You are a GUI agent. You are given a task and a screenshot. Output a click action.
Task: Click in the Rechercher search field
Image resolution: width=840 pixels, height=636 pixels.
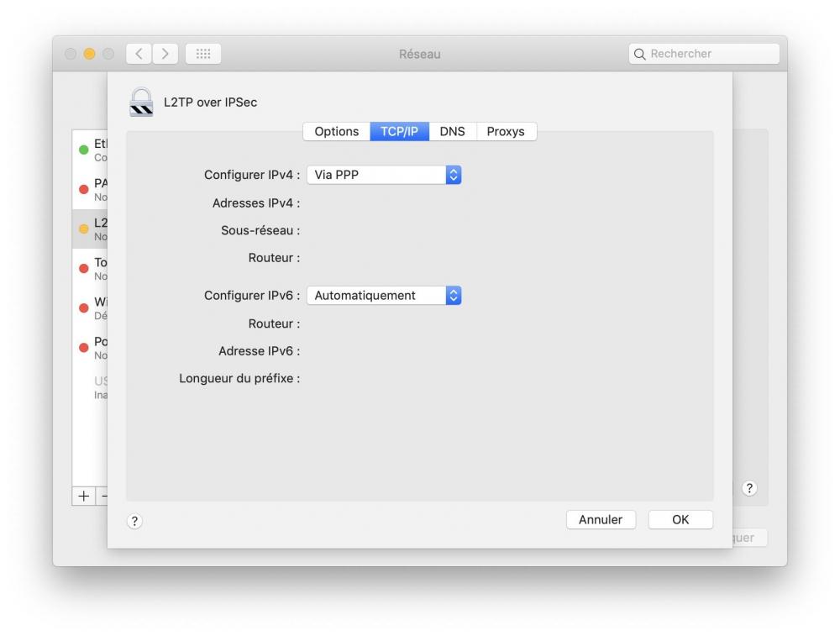(x=704, y=54)
